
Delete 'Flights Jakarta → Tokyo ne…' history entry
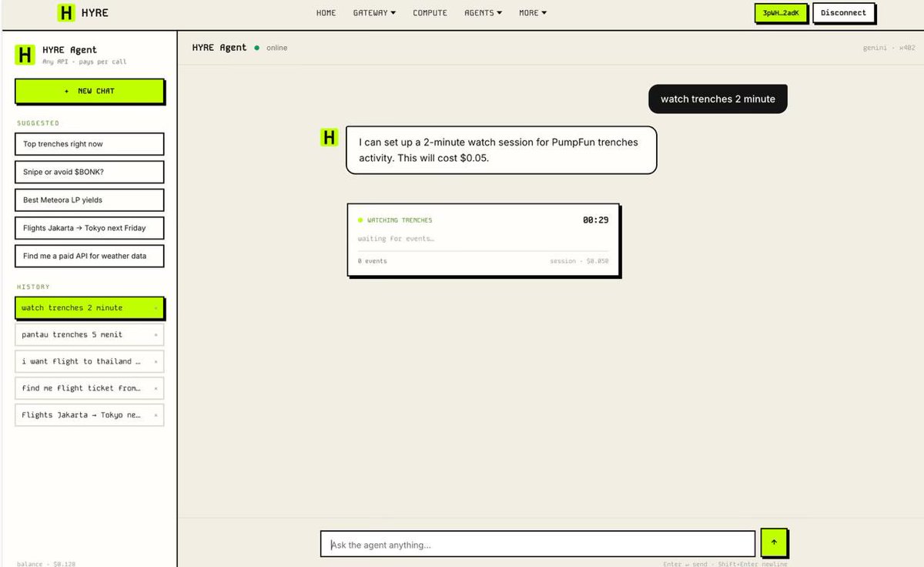tap(156, 415)
